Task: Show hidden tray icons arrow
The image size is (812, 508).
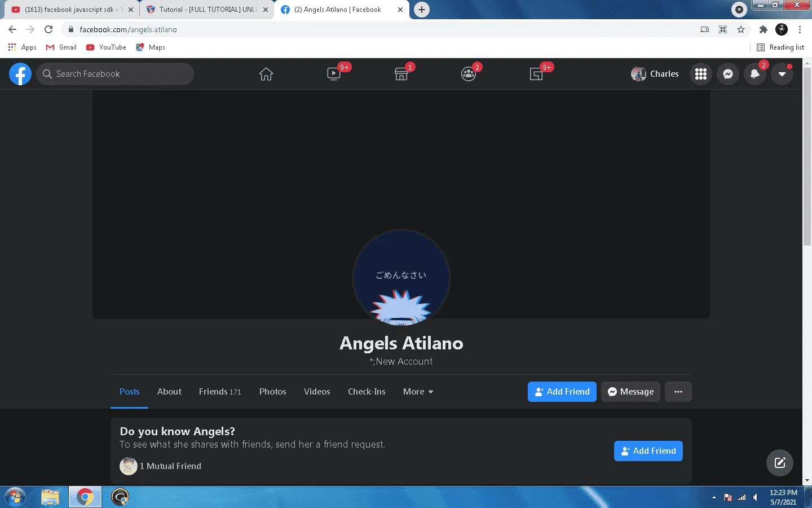Action: pyautogui.click(x=714, y=497)
